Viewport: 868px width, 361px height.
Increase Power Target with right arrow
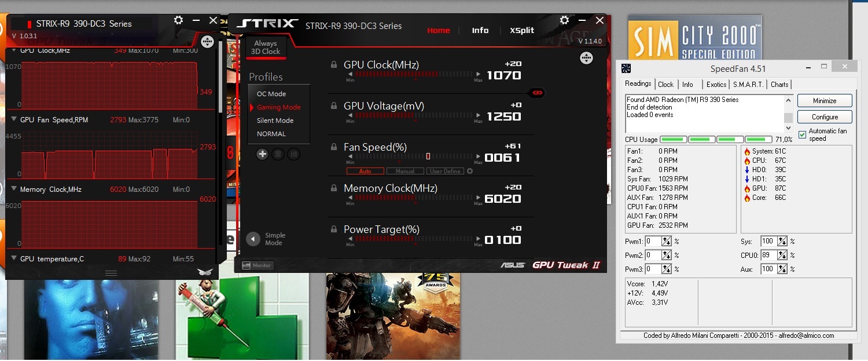(478, 239)
